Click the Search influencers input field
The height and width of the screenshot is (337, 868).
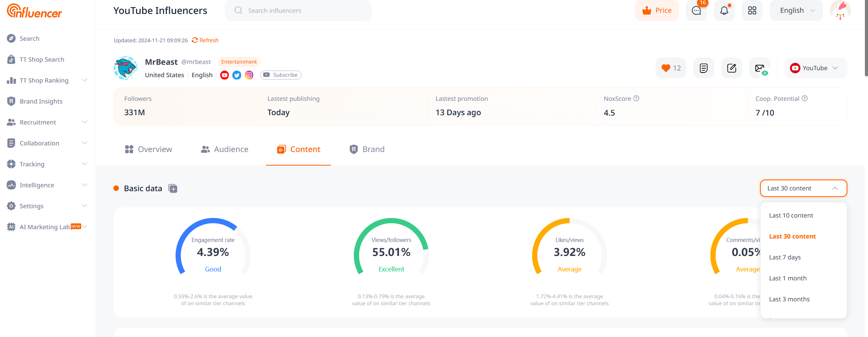click(x=298, y=10)
